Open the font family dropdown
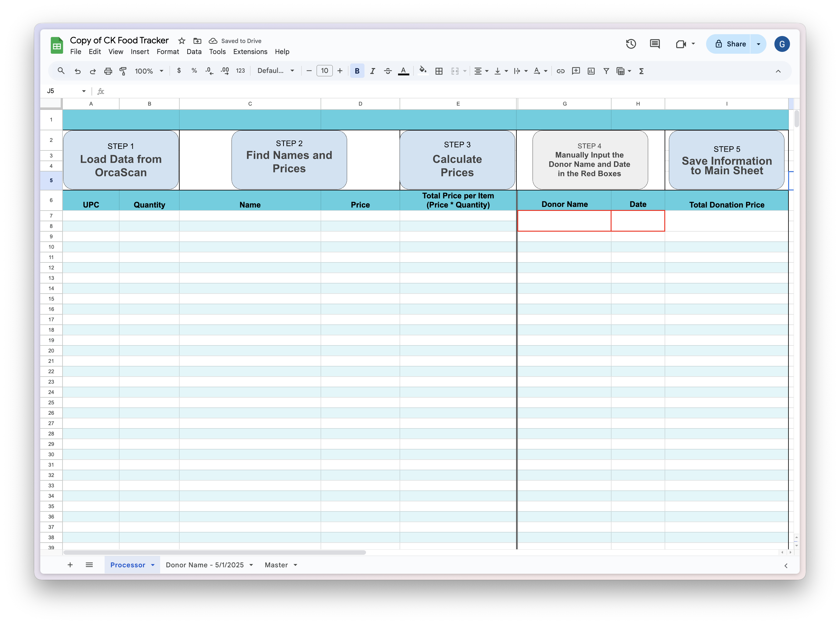The height and width of the screenshot is (625, 840). 276,71
